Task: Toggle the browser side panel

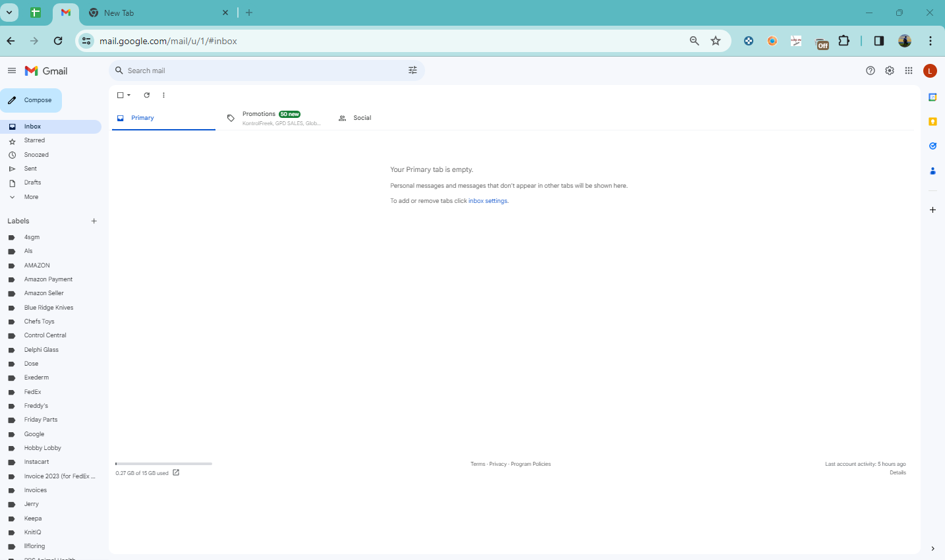Action: [878, 41]
